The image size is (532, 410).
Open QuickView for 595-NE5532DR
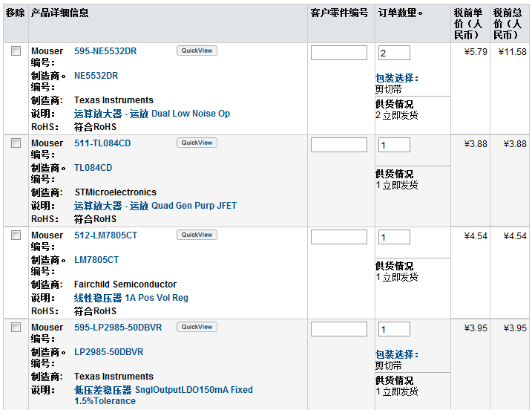pos(197,51)
